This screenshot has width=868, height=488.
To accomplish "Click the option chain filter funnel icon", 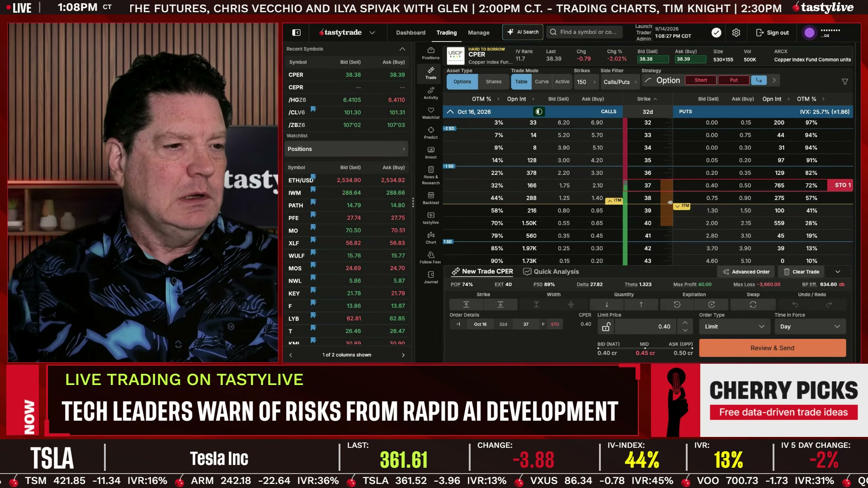I will pos(844,82).
